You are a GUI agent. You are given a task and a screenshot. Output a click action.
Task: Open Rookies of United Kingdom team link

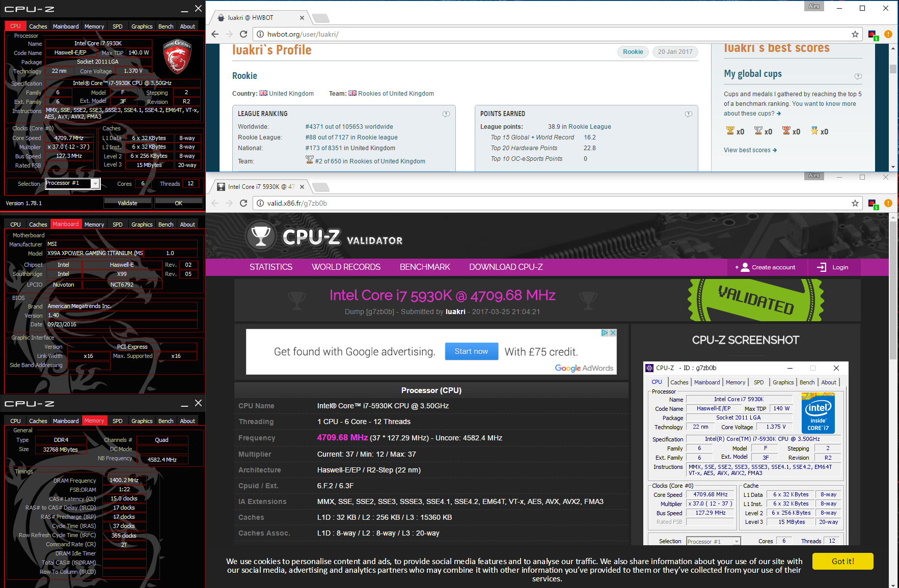point(396,94)
